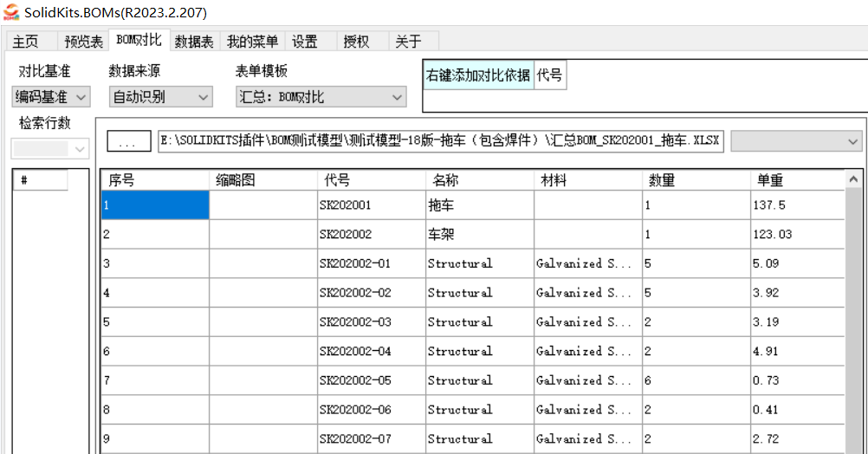Image resolution: width=868 pixels, height=454 pixels.
Task: Click the 拖车 name cell
Action: (x=479, y=204)
